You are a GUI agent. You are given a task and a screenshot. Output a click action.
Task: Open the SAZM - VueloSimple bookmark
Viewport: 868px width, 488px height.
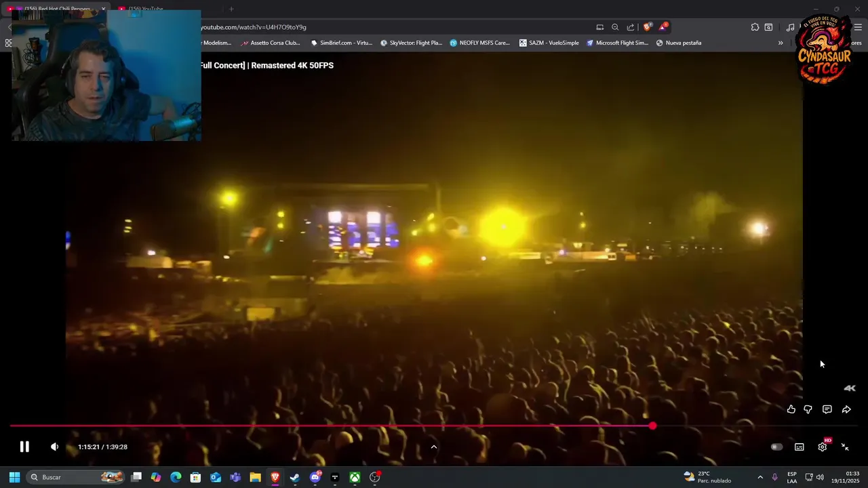point(549,43)
